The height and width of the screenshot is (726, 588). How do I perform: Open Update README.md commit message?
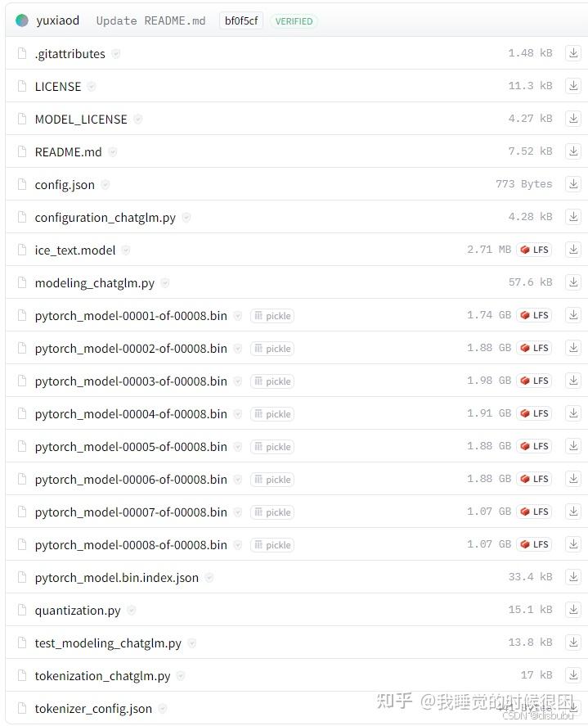click(150, 20)
